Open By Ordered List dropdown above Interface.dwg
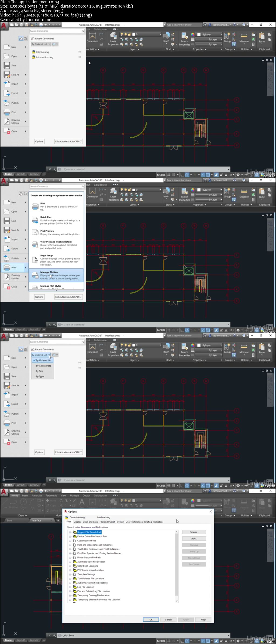This screenshot has width=276, height=644. click(x=41, y=44)
